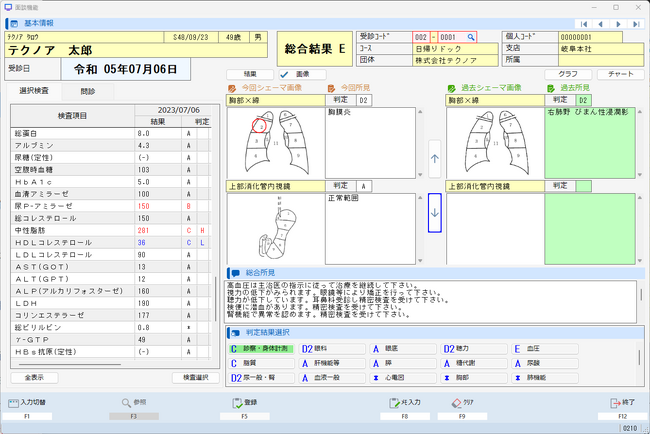This screenshot has height=435, width=650.
Task: Select the A 眼底 judgment item
Action: [403, 349]
